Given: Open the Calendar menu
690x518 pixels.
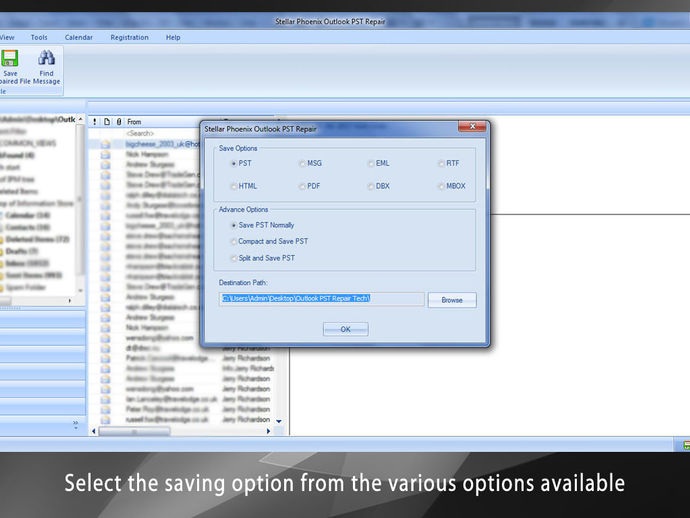Looking at the screenshot, I should tap(79, 37).
